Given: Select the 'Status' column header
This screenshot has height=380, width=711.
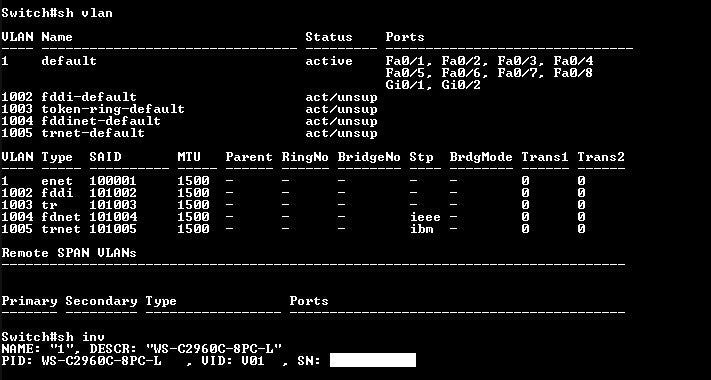Looking at the screenshot, I should (329, 37).
